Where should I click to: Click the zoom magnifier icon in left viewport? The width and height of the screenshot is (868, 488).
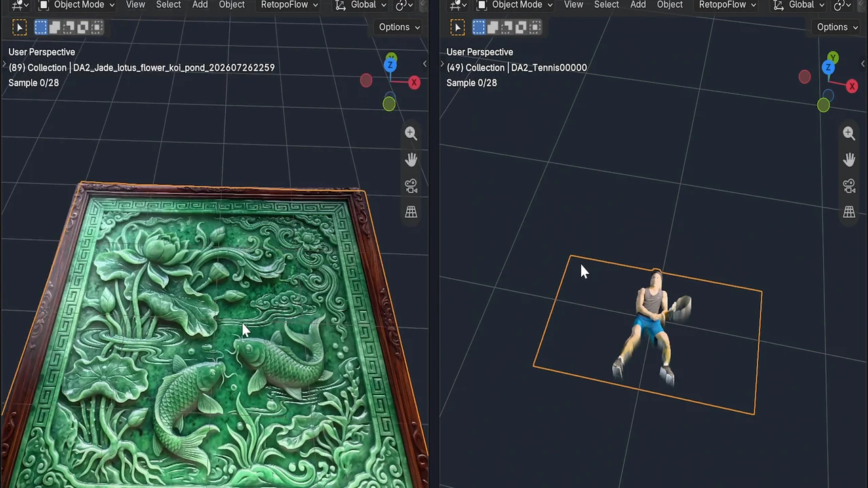411,134
